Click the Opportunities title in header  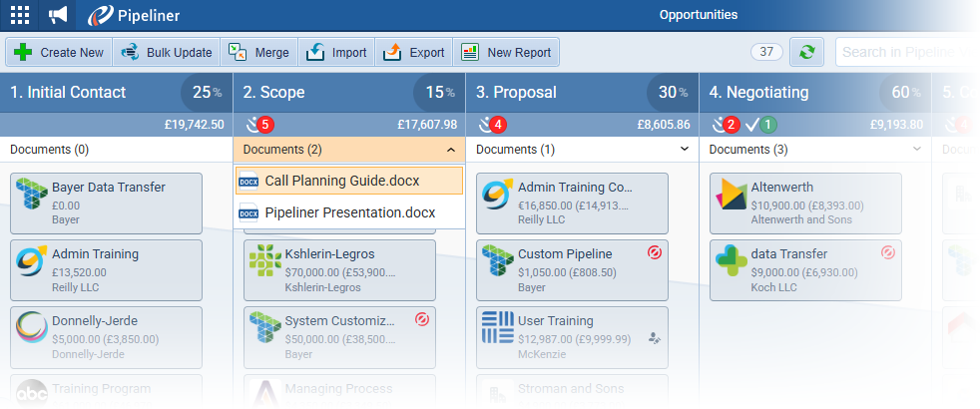[699, 14]
